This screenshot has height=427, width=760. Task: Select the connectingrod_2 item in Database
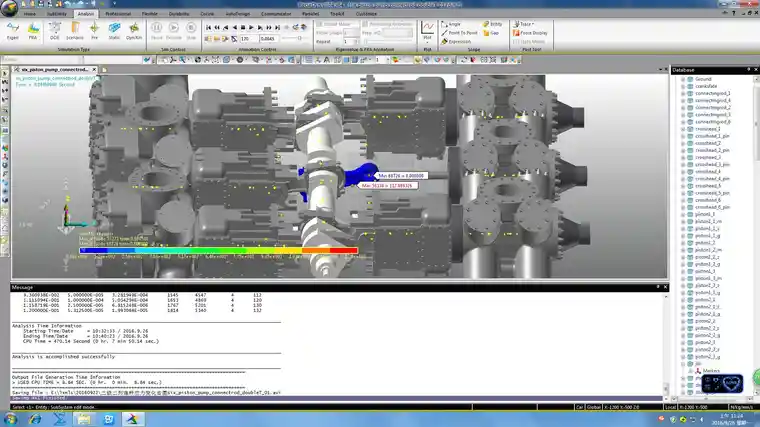click(712, 108)
